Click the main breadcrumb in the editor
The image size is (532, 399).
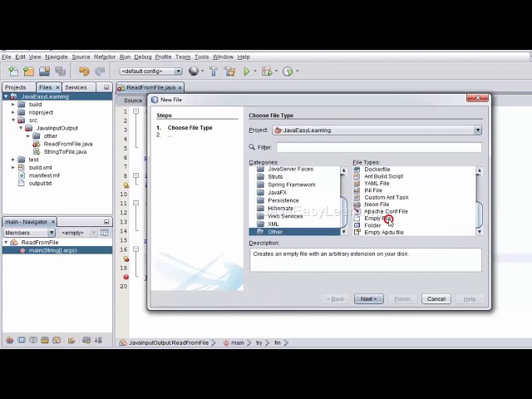[238, 342]
